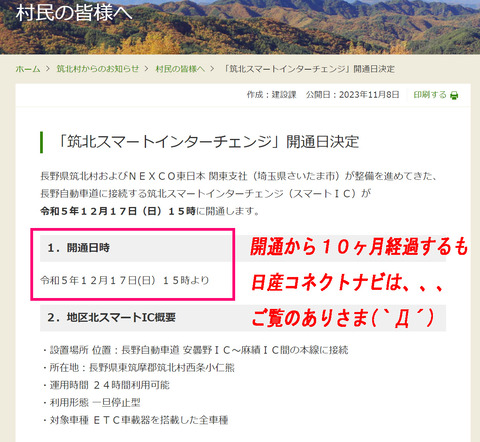Click the 対象車種 ＥＴＣ車載器 list item
The width and height of the screenshot is (480, 442).
[x=135, y=420]
